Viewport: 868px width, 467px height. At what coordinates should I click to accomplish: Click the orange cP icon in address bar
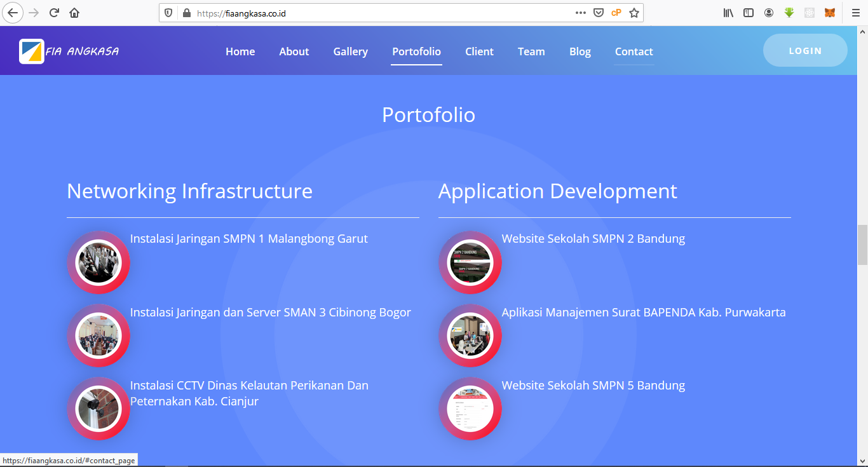tap(616, 13)
